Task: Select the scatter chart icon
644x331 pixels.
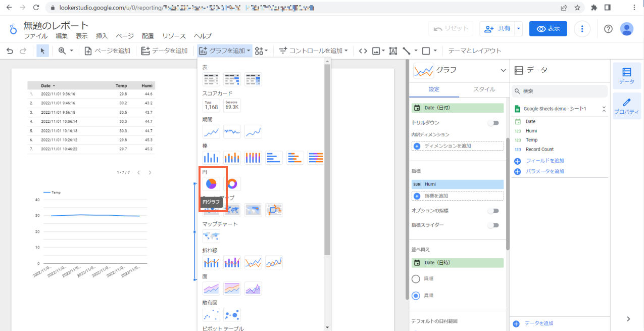Action: point(211,314)
